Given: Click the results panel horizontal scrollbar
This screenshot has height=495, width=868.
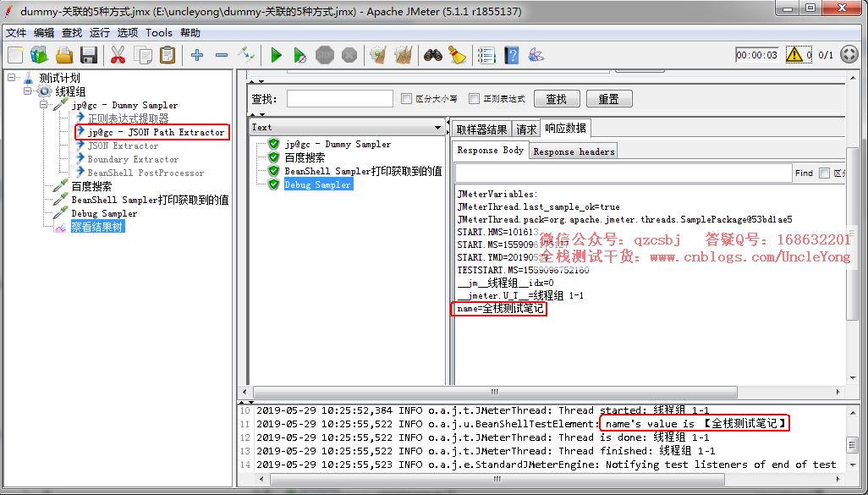Looking at the screenshot, I should [x=494, y=392].
